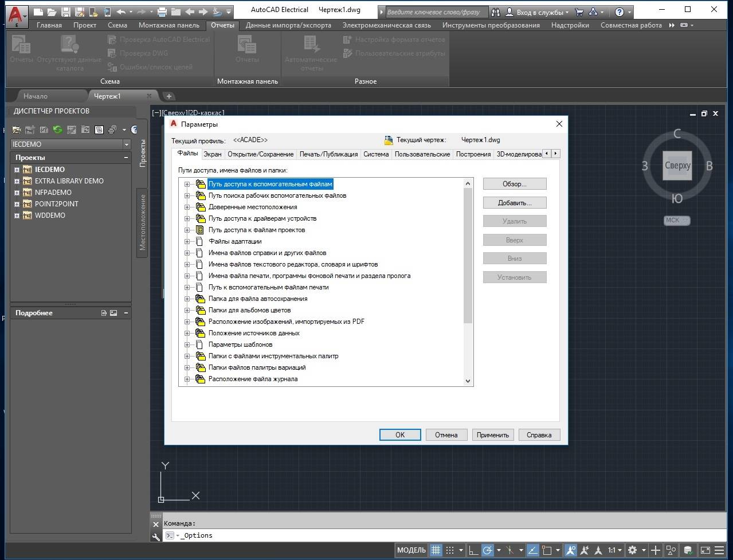Click the annotation monitor plus icon
This screenshot has width=733, height=560.
coord(656,550)
